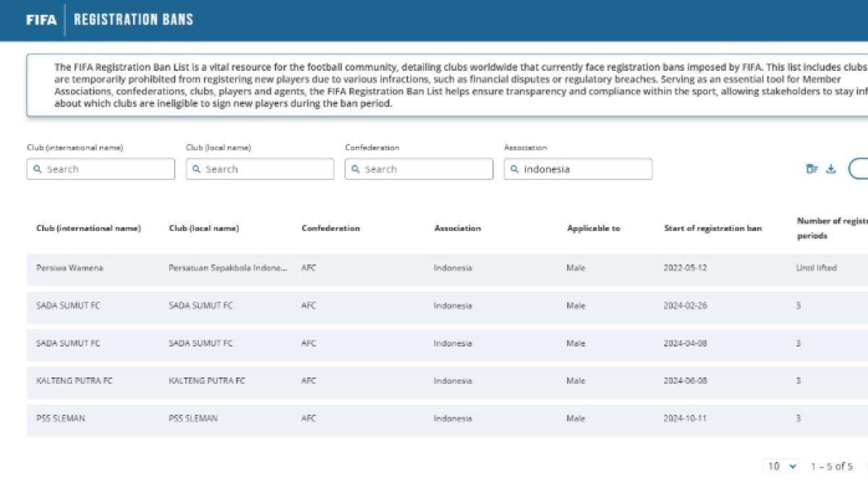Click the Persatuan Sepakbola Indone... local name cell
The image size is (868, 488).
[229, 268]
